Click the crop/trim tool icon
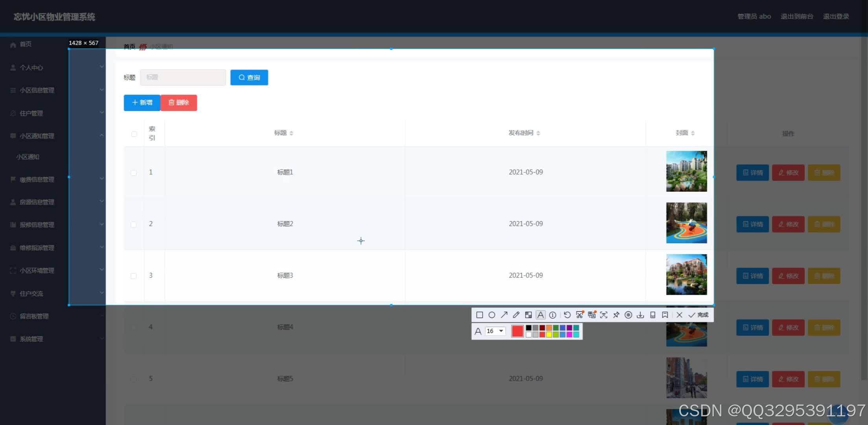 tap(579, 315)
